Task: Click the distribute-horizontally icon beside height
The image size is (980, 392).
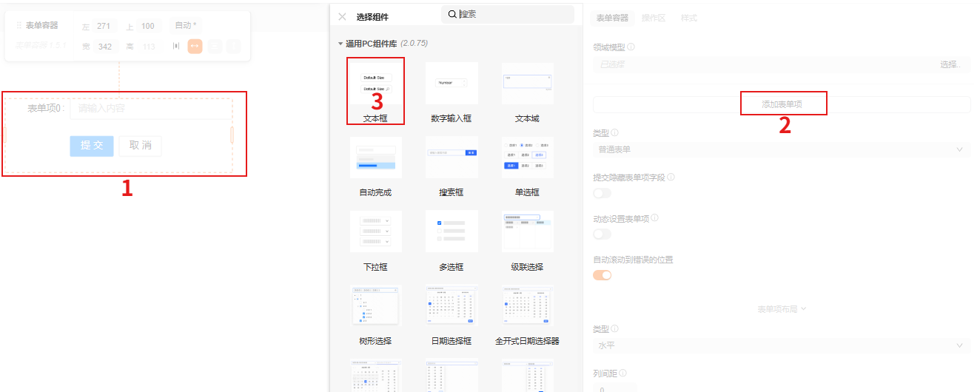Action: [x=176, y=47]
